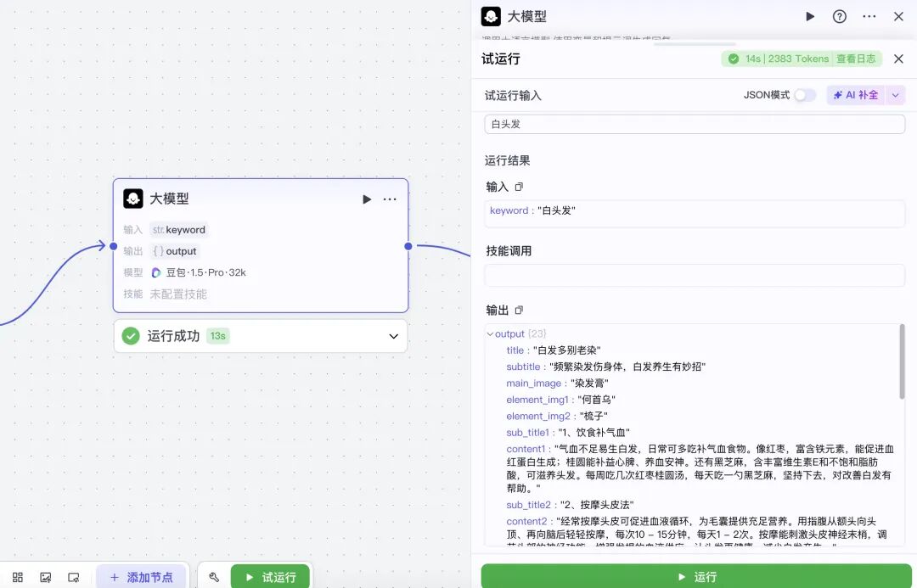Open the more options menu on 大模型 node
The width and height of the screenshot is (917, 588).
point(390,199)
